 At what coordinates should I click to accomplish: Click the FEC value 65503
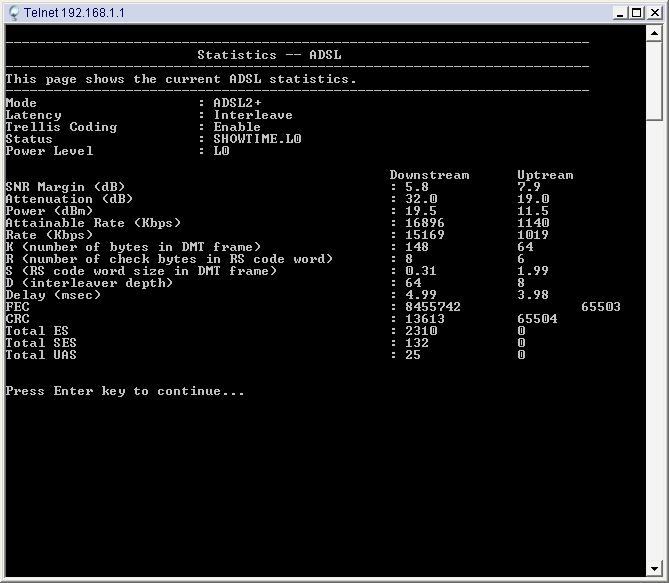pyautogui.click(x=601, y=307)
